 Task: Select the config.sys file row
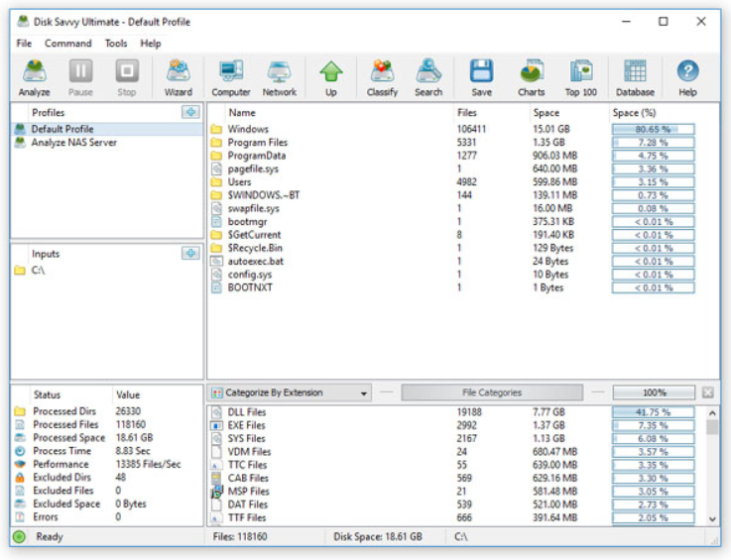click(x=452, y=275)
